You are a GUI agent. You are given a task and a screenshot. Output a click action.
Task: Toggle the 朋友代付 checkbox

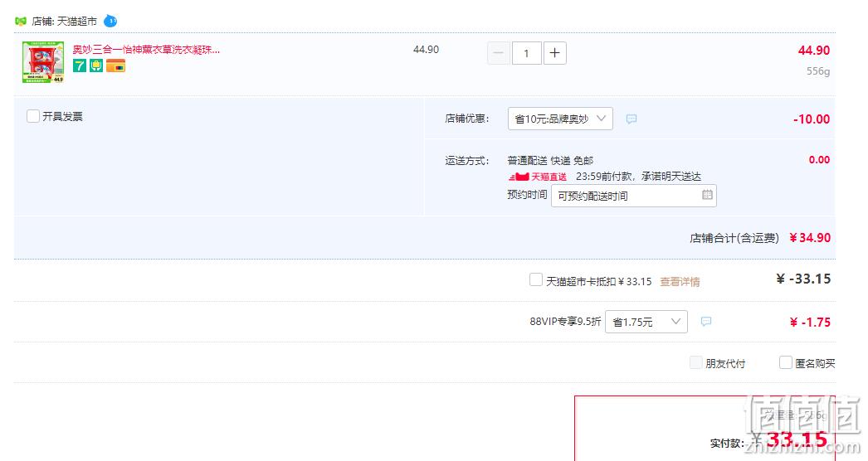pyautogui.click(x=696, y=362)
